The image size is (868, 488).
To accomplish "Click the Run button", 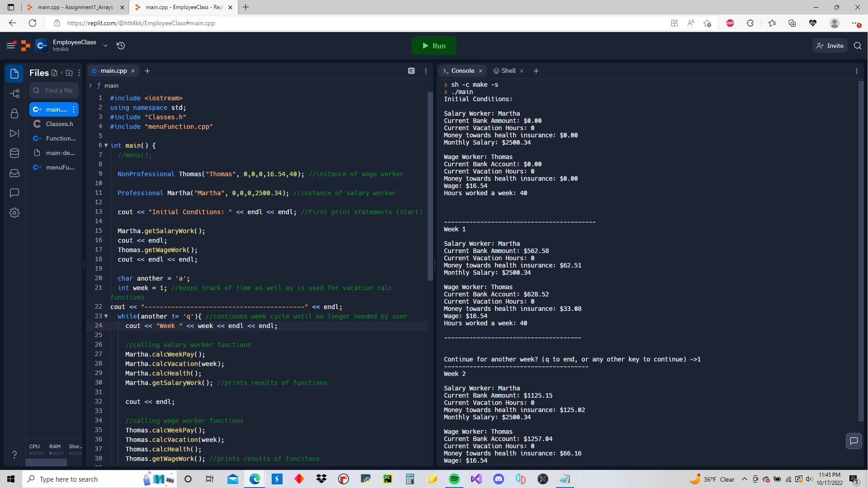I will pyautogui.click(x=434, y=46).
